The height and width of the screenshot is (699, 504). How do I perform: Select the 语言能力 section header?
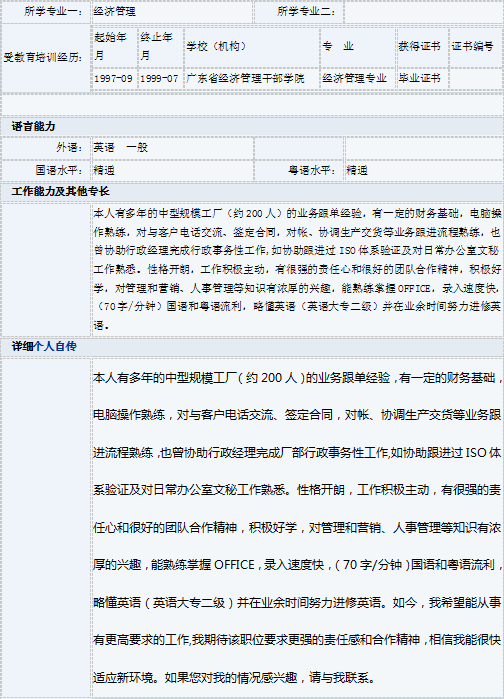[x=33, y=127]
